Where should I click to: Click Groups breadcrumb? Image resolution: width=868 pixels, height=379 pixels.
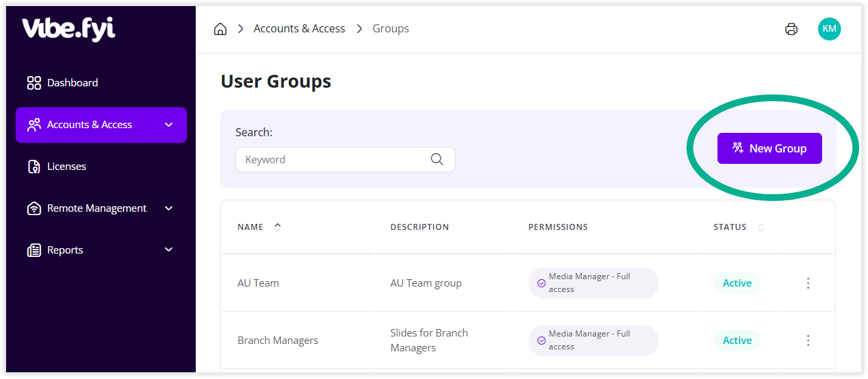pyautogui.click(x=391, y=29)
